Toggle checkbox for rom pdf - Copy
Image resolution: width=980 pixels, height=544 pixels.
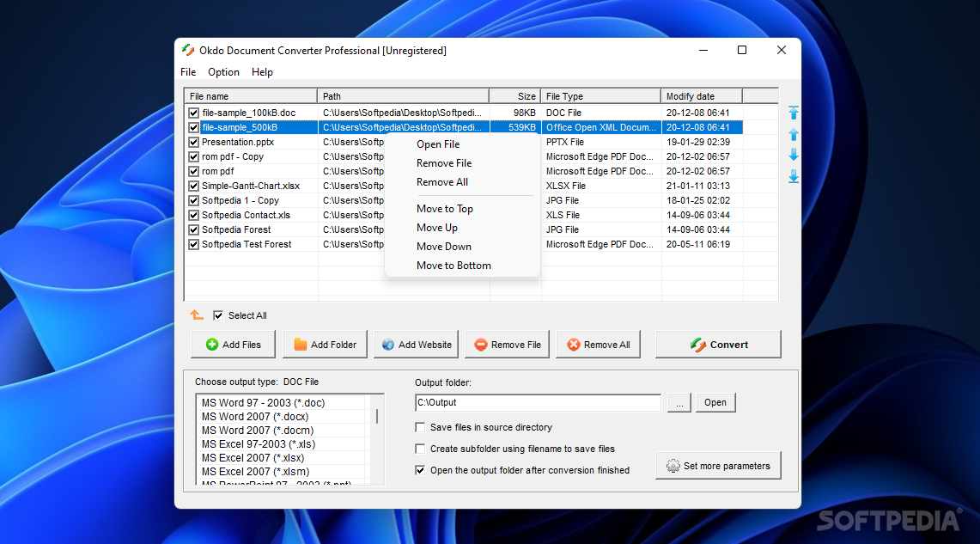pyautogui.click(x=194, y=157)
